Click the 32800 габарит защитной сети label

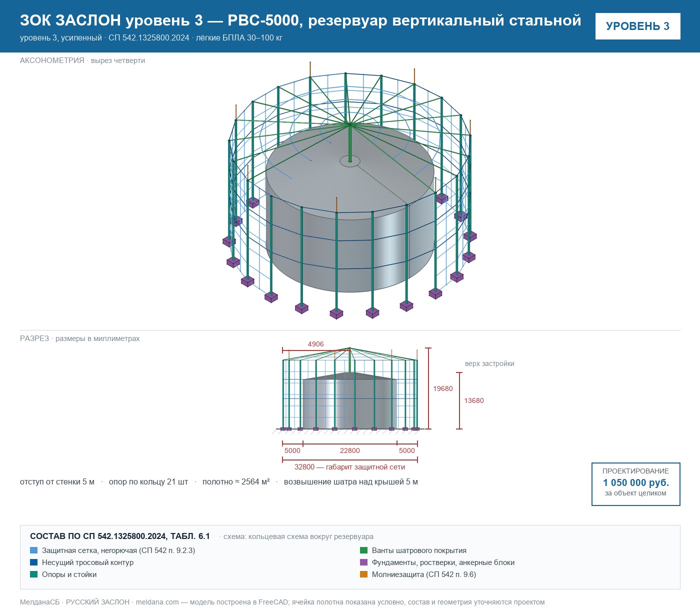point(350,467)
